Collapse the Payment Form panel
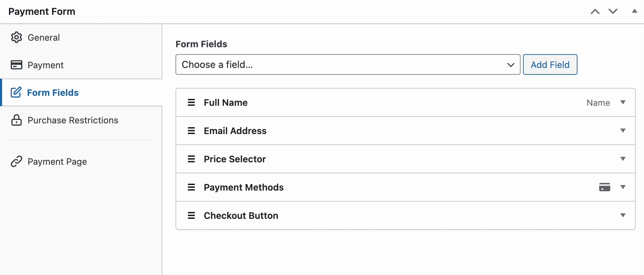Image resolution: width=644 pixels, height=275 pixels. click(635, 11)
